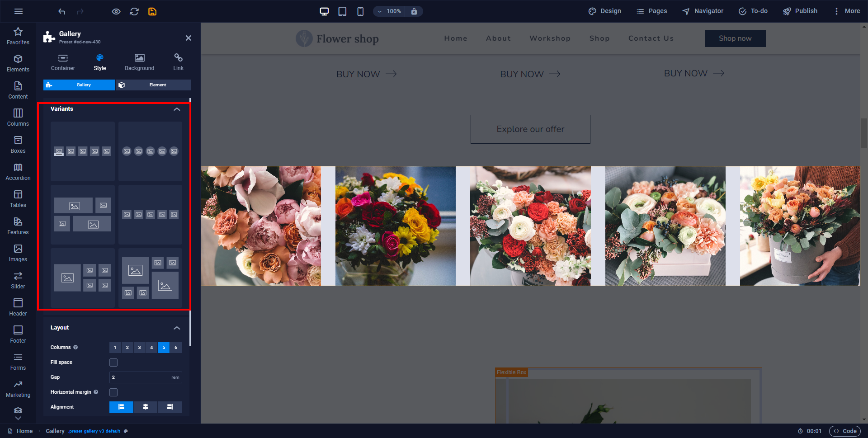Viewport: 868px width, 438px height.
Task: Enable the Horizontal margin checkbox
Action: 113,392
